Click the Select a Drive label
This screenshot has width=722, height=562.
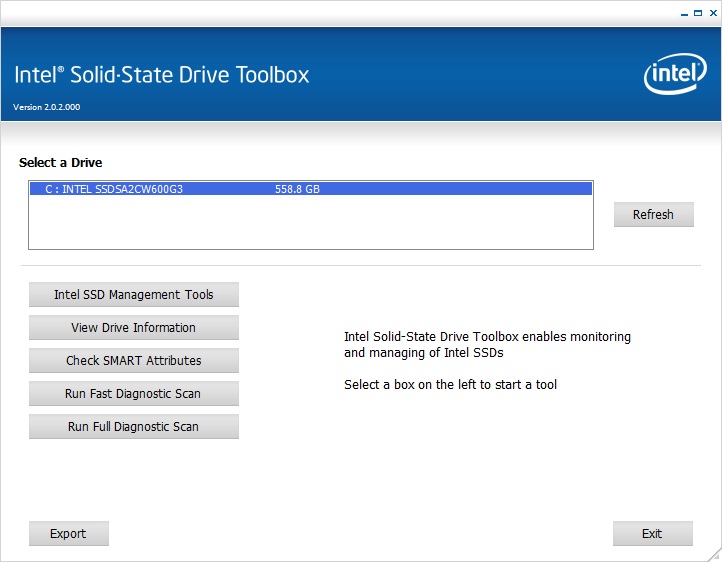(61, 163)
